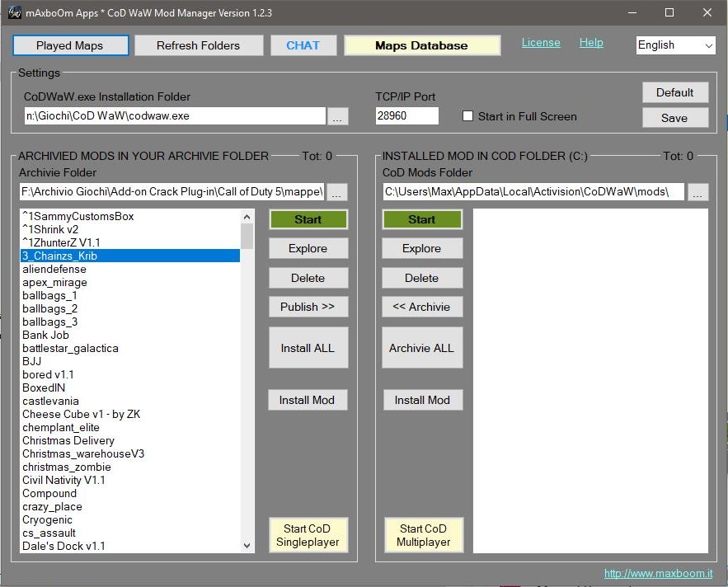Click the Default settings button
728x587 pixels.
coord(675,92)
